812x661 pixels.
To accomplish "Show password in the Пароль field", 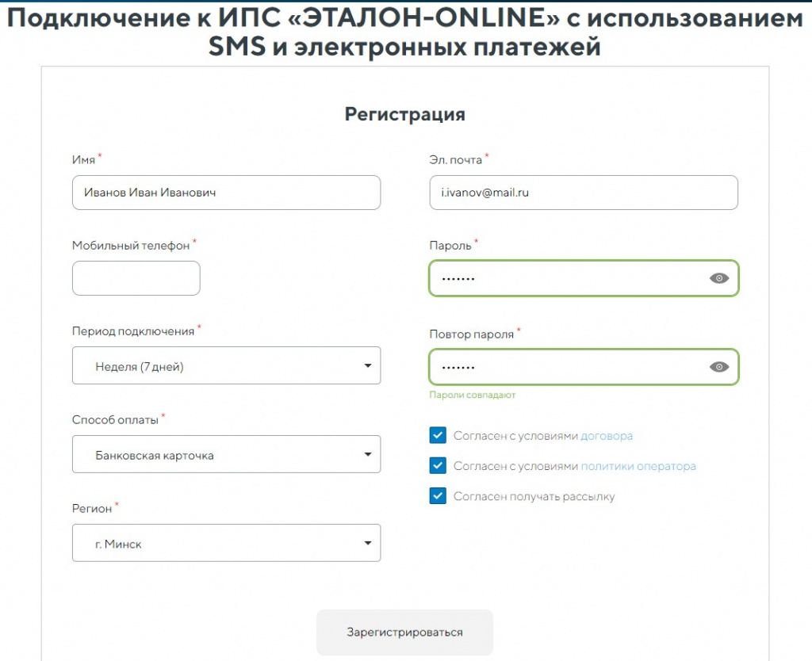I will coord(718,278).
